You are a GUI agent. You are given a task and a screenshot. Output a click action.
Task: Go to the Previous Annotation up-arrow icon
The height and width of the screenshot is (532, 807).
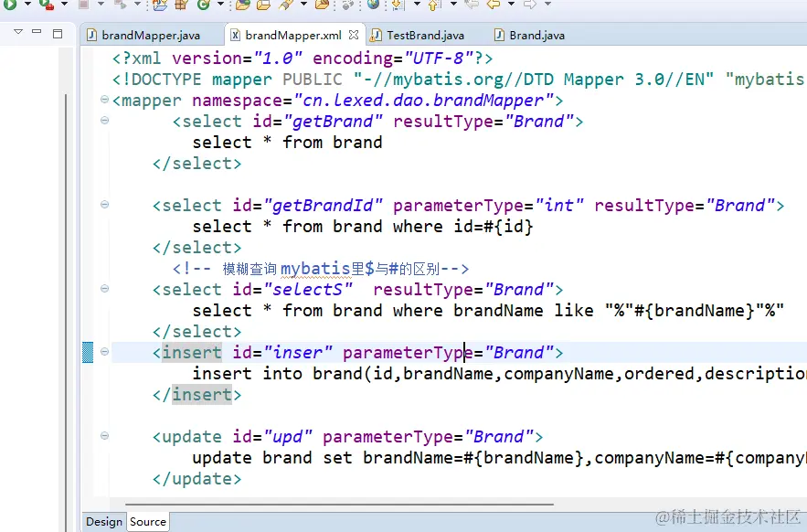435,5
